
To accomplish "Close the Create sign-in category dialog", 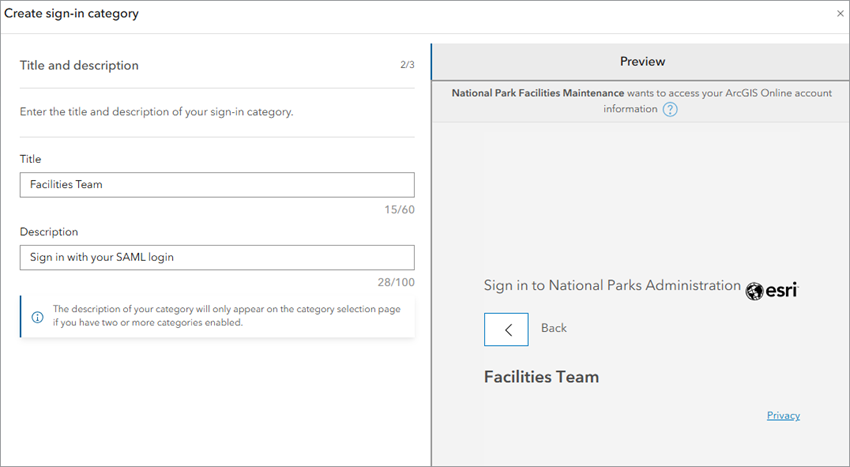I will pyautogui.click(x=839, y=14).
